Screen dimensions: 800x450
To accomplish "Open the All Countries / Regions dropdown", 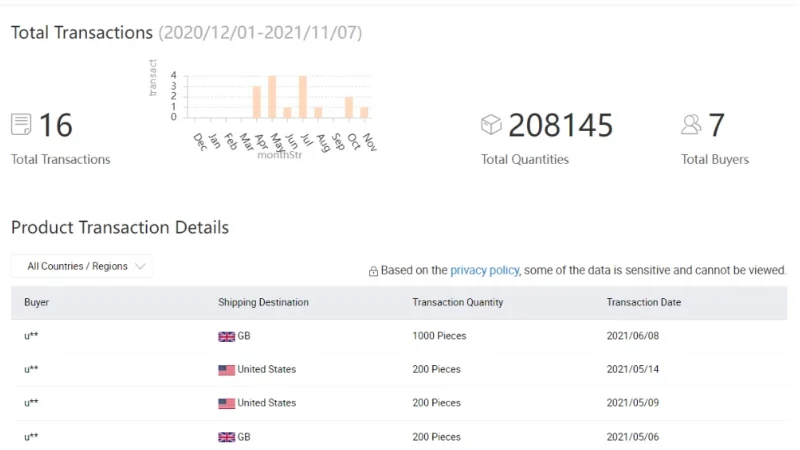I will 82,267.
